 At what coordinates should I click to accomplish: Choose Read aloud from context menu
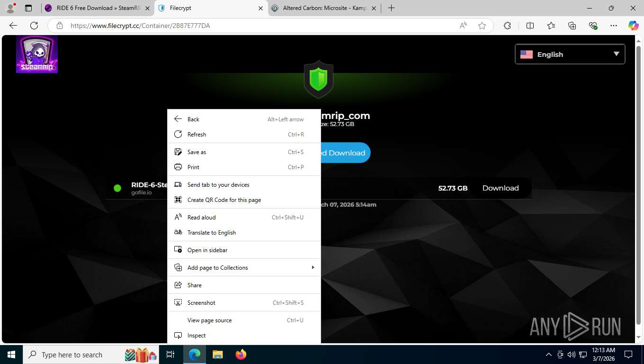[244, 218]
